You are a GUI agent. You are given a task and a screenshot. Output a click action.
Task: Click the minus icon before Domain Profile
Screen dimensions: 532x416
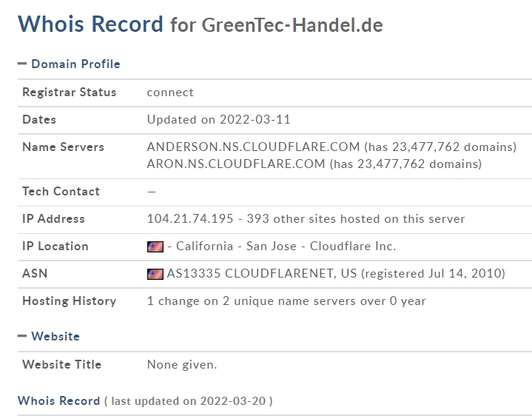(22, 64)
